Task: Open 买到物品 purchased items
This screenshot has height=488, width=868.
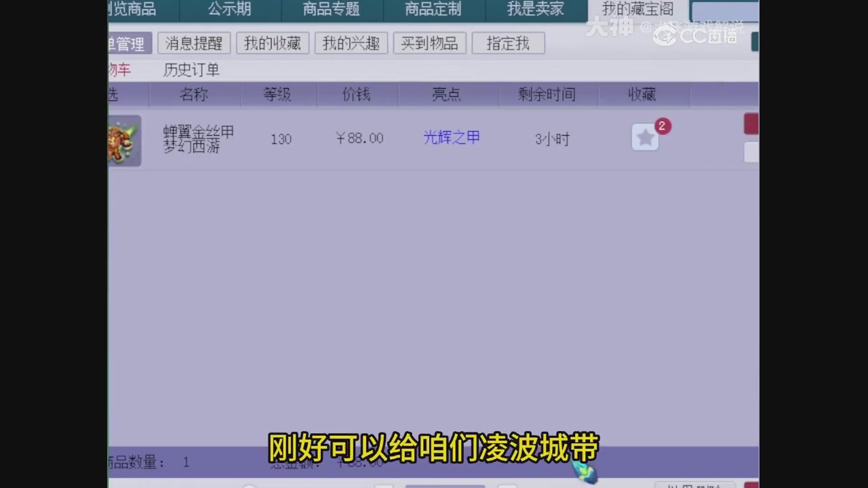Action: point(429,43)
